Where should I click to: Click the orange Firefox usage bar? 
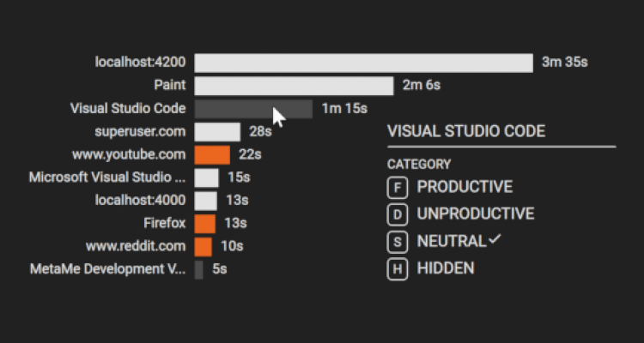click(205, 223)
